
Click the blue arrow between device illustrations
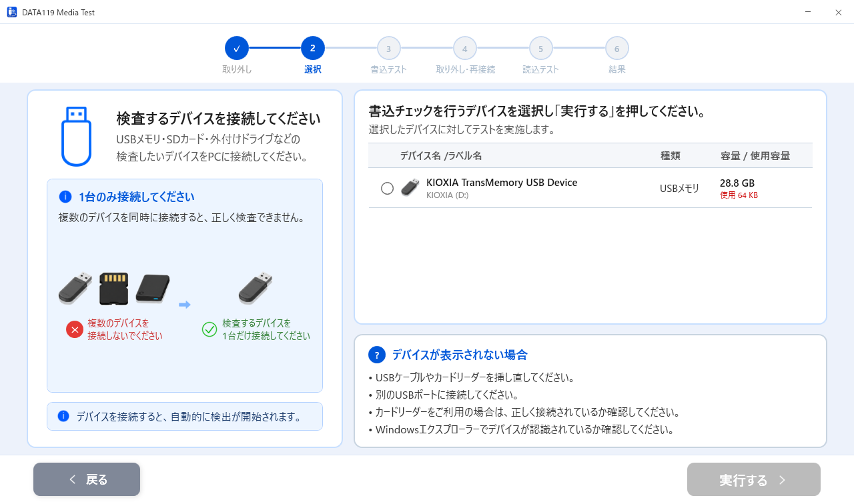pyautogui.click(x=185, y=305)
